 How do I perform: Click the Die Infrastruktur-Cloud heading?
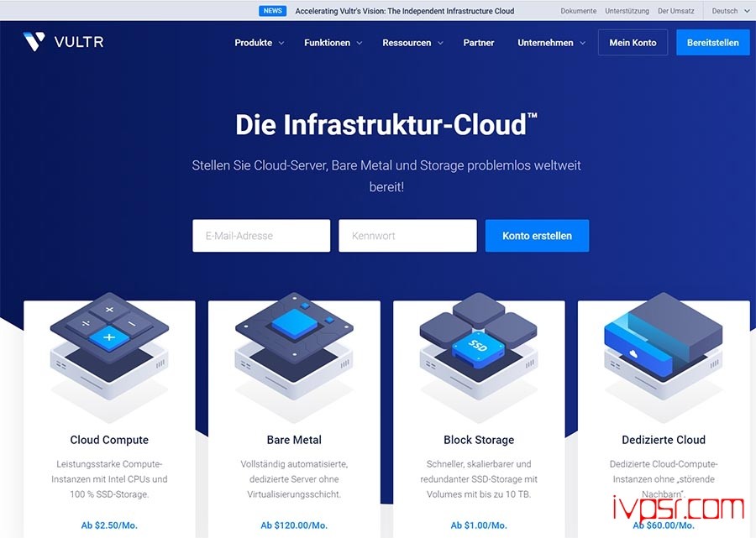pyautogui.click(x=386, y=125)
